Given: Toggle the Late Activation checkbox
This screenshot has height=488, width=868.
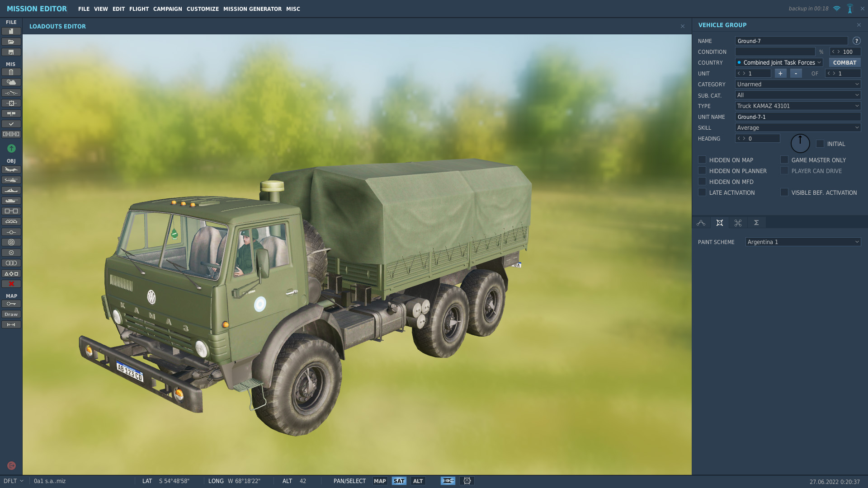Looking at the screenshot, I should coord(702,192).
